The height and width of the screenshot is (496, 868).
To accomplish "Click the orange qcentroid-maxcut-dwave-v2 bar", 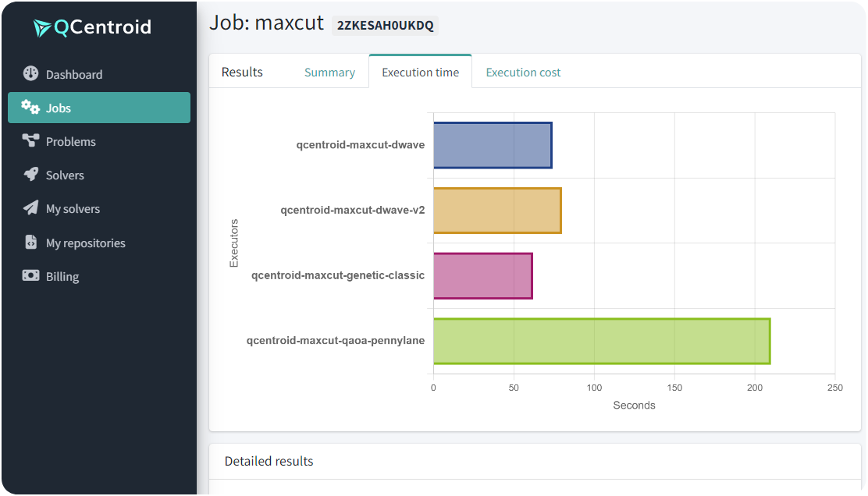I will pyautogui.click(x=497, y=211).
